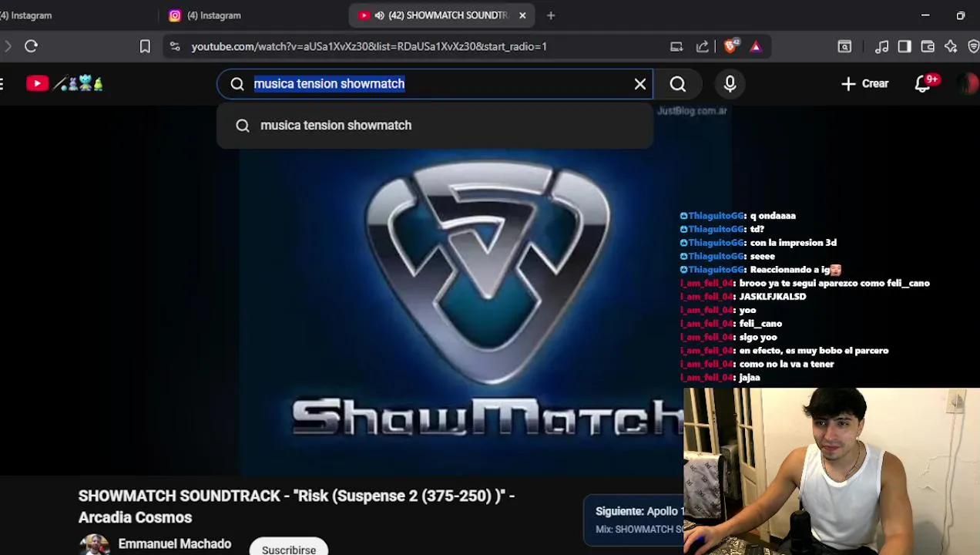Open the account avatar menu
This screenshot has height=555, width=980.
(x=967, y=83)
